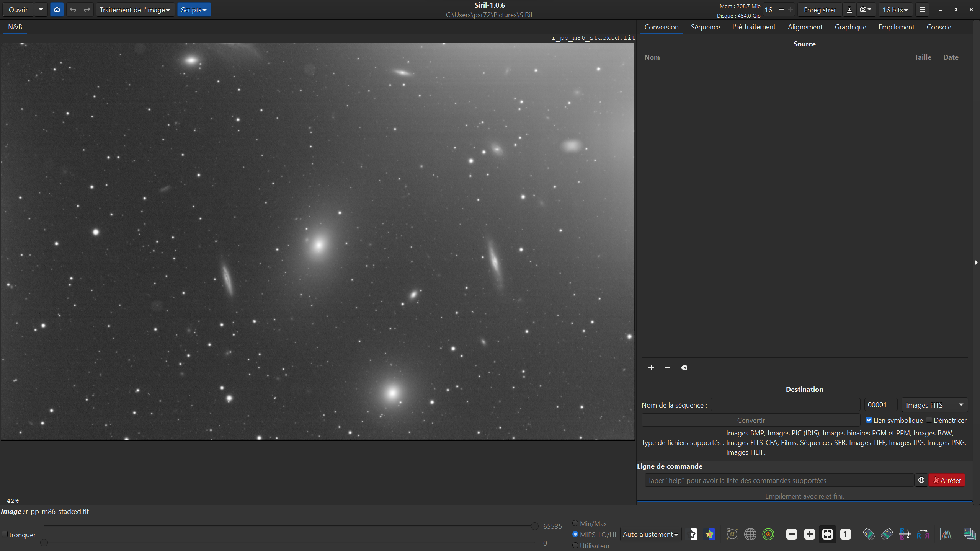
Task: Open the Console tab
Action: point(939,27)
